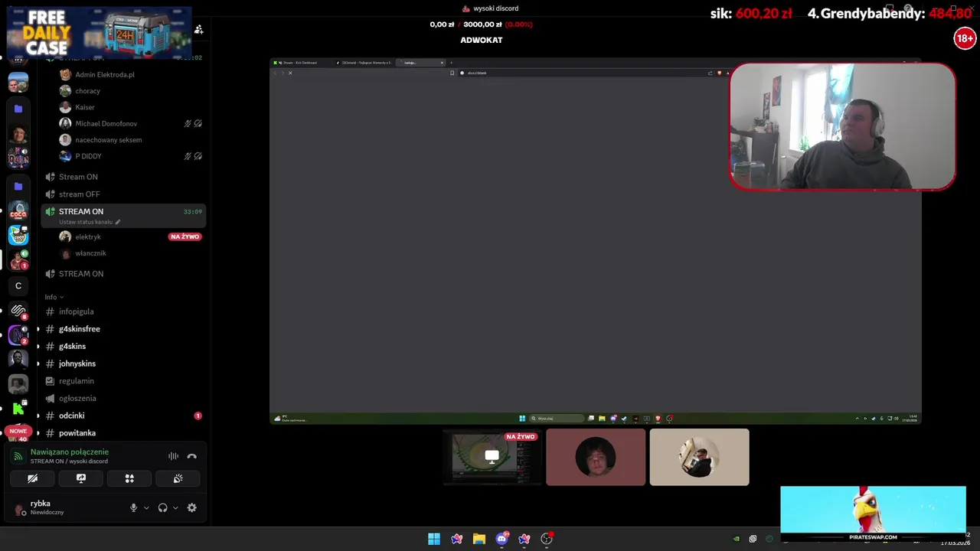Open noise suppression waveform icon
The width and height of the screenshot is (980, 551).
click(174, 456)
